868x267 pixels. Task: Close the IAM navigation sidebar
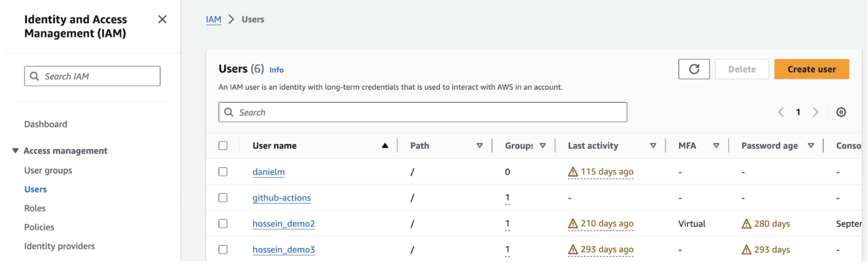click(x=162, y=19)
